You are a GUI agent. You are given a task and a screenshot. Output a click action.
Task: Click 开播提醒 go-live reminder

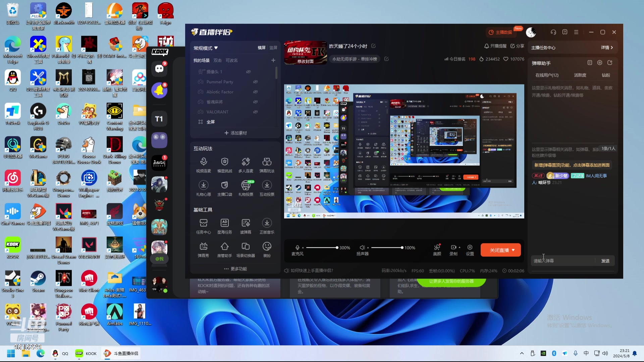495,46
